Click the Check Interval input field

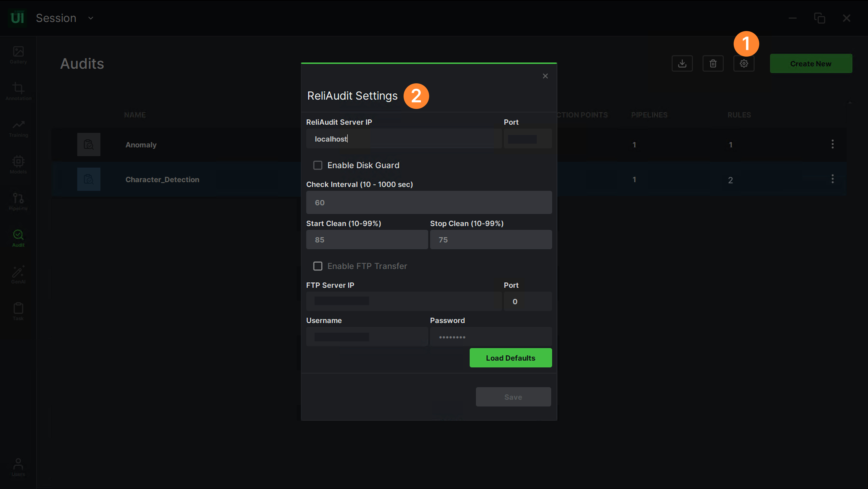[429, 202]
